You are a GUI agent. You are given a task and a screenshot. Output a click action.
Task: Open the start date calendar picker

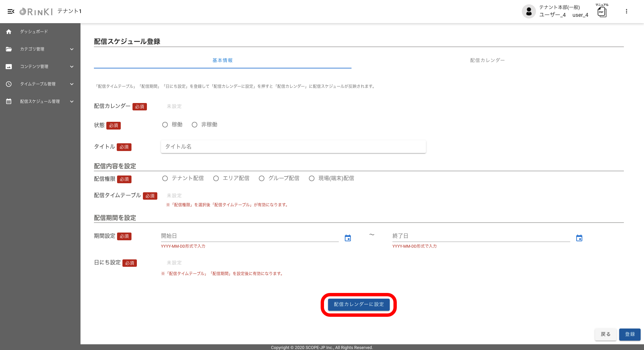point(348,238)
